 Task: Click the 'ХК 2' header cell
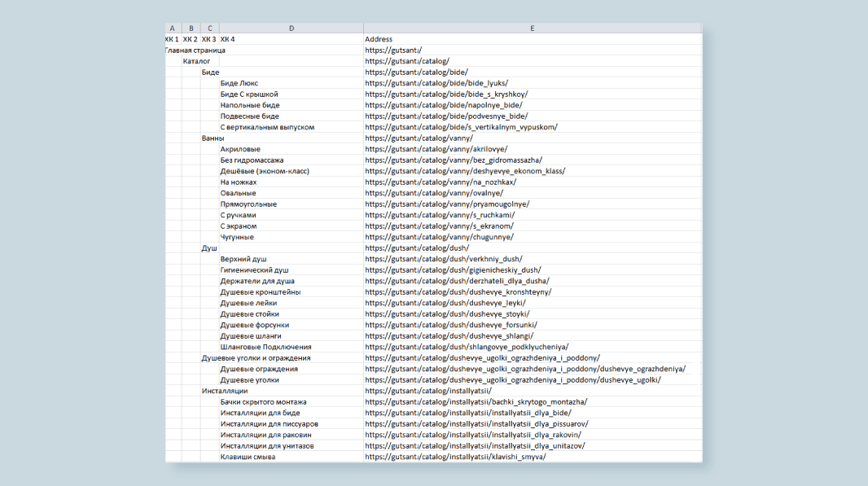point(191,39)
